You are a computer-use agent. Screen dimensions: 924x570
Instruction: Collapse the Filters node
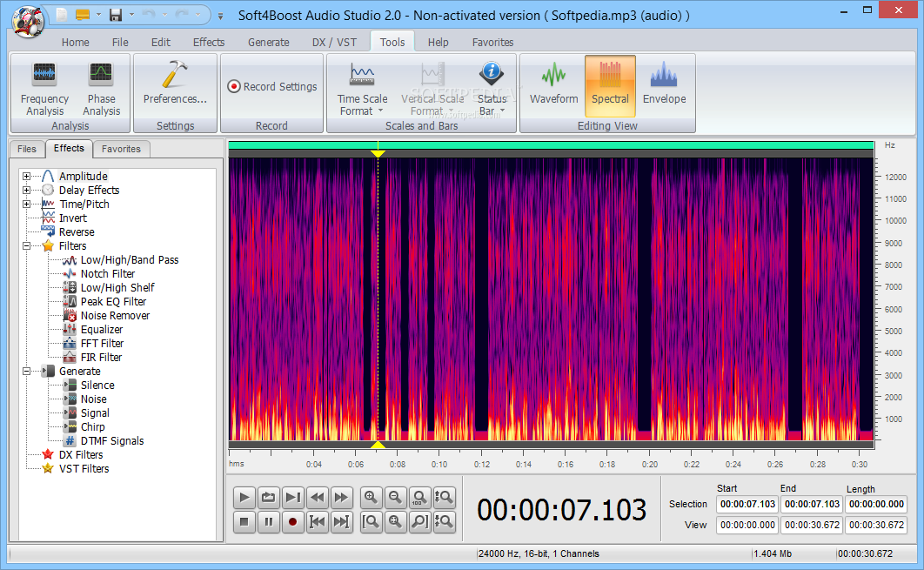(x=26, y=245)
